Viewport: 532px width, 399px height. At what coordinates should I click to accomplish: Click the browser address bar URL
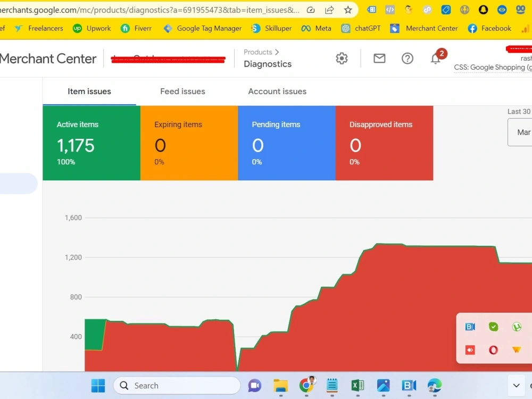coord(149,10)
